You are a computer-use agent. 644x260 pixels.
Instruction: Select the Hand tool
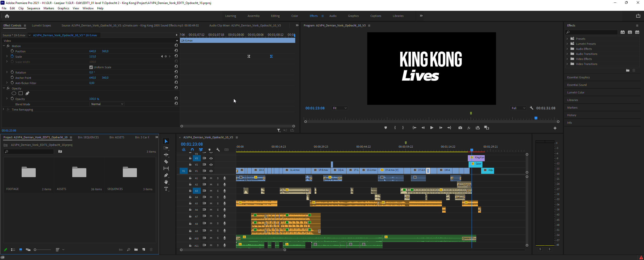pos(166,182)
